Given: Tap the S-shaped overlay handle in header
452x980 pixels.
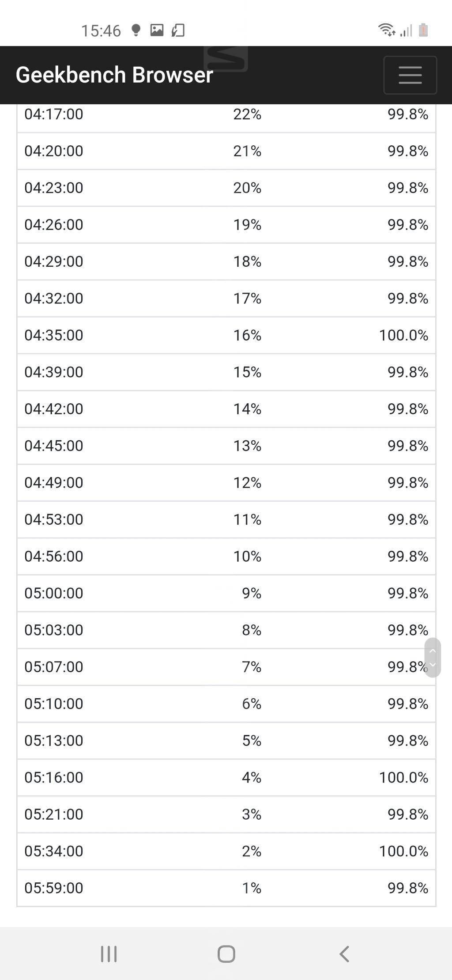Looking at the screenshot, I should (x=226, y=58).
